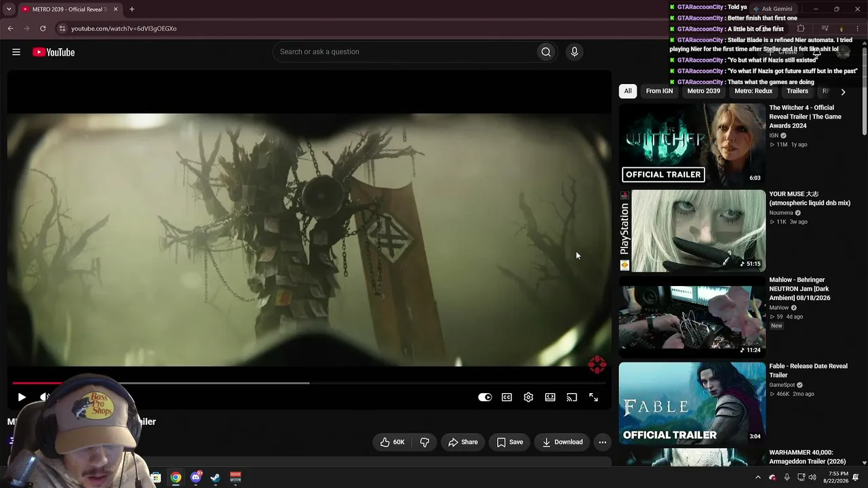Enter full screen mode

pyautogui.click(x=593, y=397)
